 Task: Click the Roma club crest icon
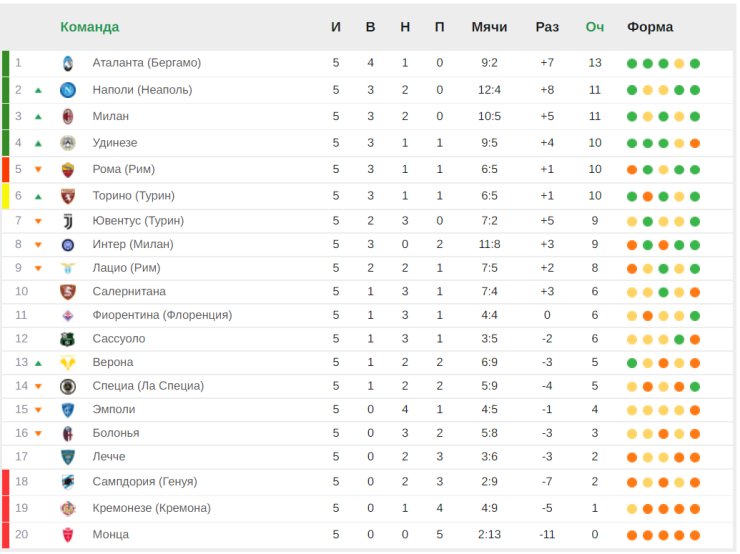click(x=68, y=169)
